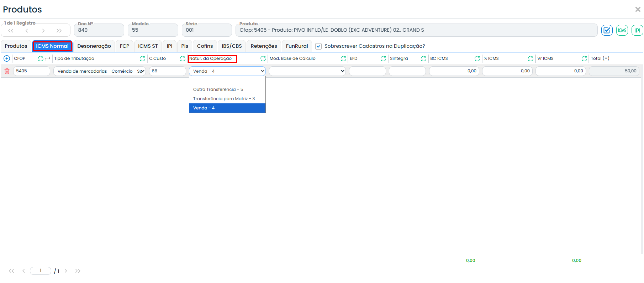Toggle Sobrescrever Cadastros na Duplicação checkbox
The image size is (644, 283).
click(318, 46)
